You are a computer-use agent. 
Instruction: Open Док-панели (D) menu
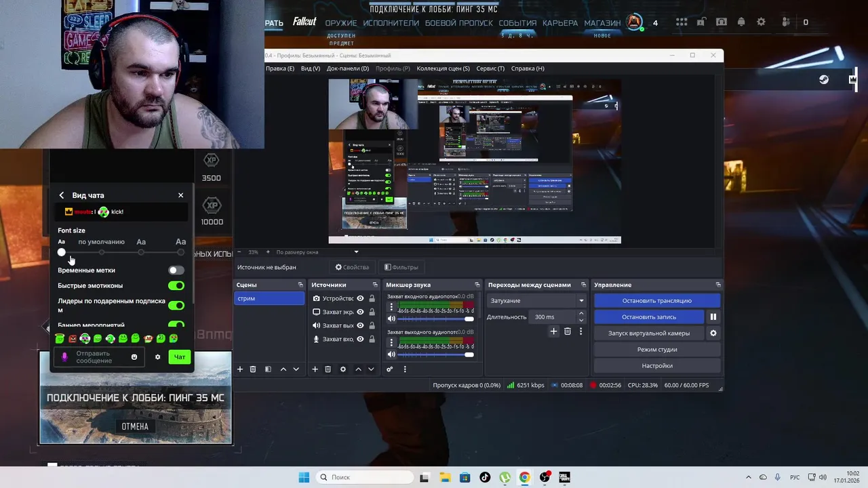[348, 68]
